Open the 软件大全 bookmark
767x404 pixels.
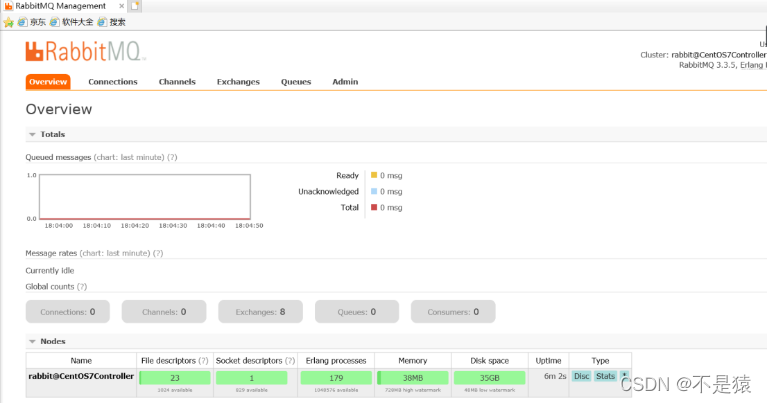point(71,22)
